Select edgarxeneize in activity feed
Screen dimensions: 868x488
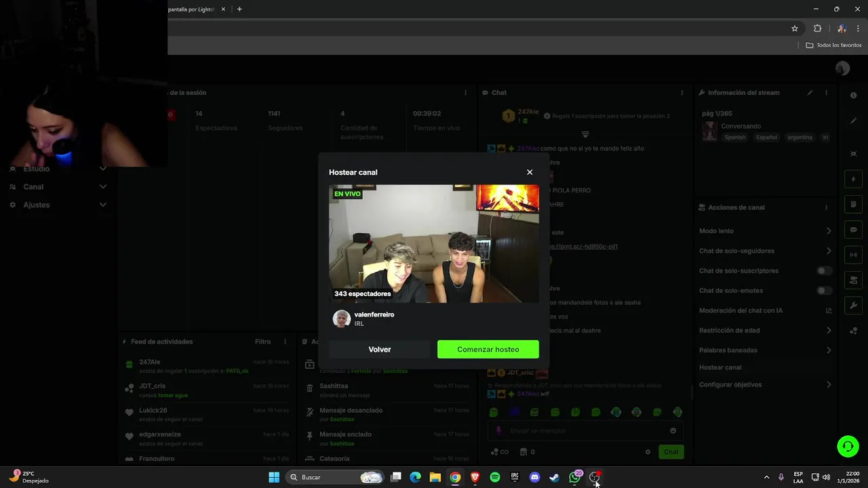160,434
